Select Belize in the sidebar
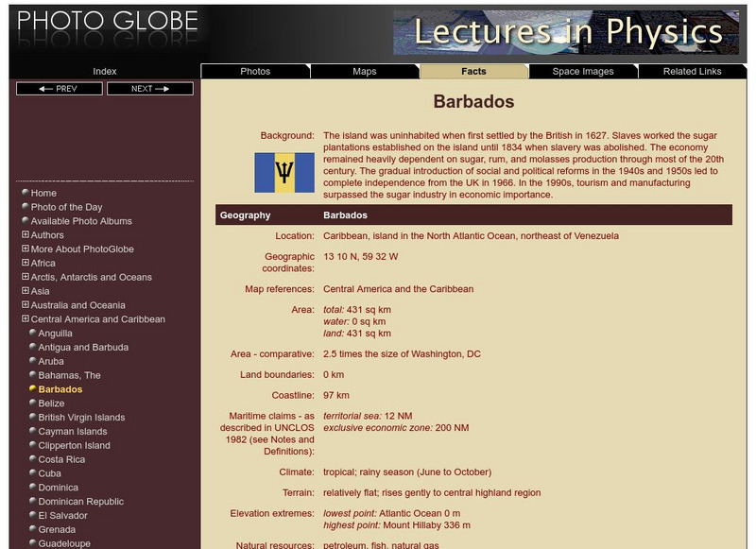The height and width of the screenshot is (549, 756). tap(52, 403)
